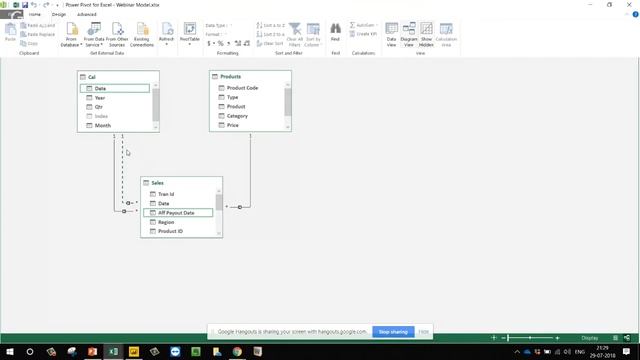
Task: Switch to Data View
Action: [391, 35]
